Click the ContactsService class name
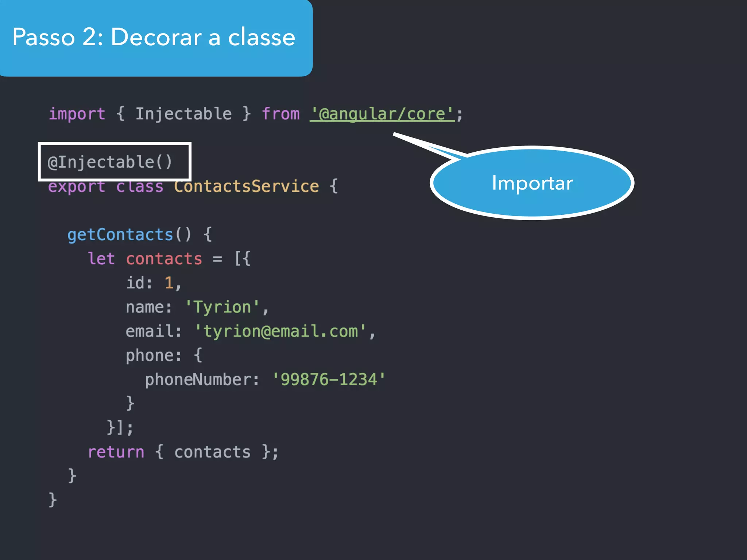 (246, 186)
